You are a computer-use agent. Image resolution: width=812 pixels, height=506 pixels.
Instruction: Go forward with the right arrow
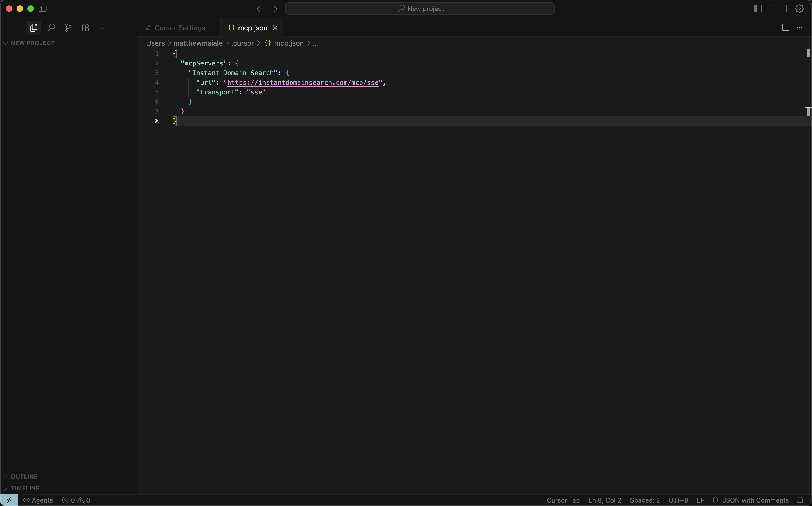[274, 9]
